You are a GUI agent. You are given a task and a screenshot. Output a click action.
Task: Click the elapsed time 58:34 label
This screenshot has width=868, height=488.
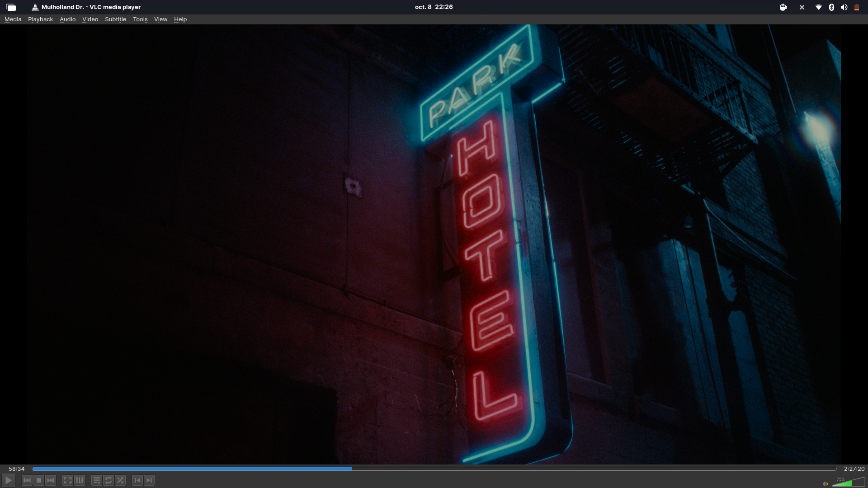click(x=17, y=469)
